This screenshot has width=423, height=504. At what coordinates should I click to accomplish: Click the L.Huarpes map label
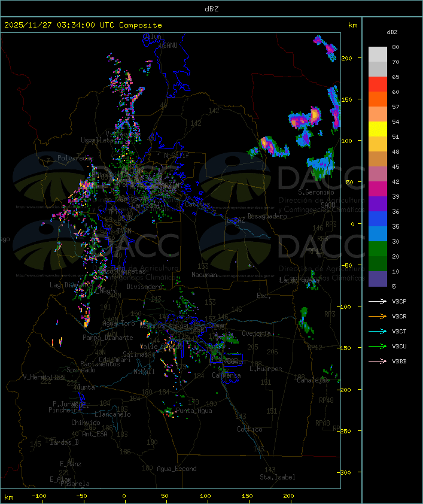pos(266,369)
